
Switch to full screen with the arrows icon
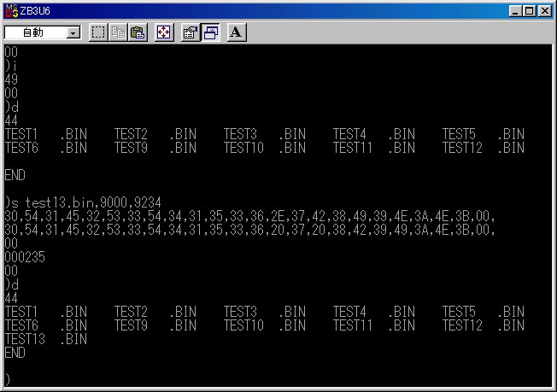pos(164,32)
